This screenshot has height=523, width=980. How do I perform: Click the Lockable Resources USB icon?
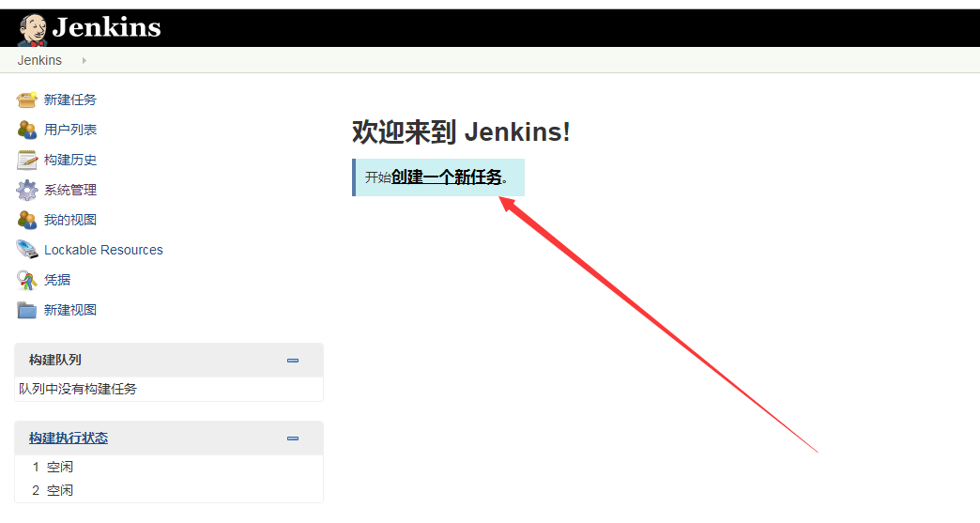click(x=27, y=250)
